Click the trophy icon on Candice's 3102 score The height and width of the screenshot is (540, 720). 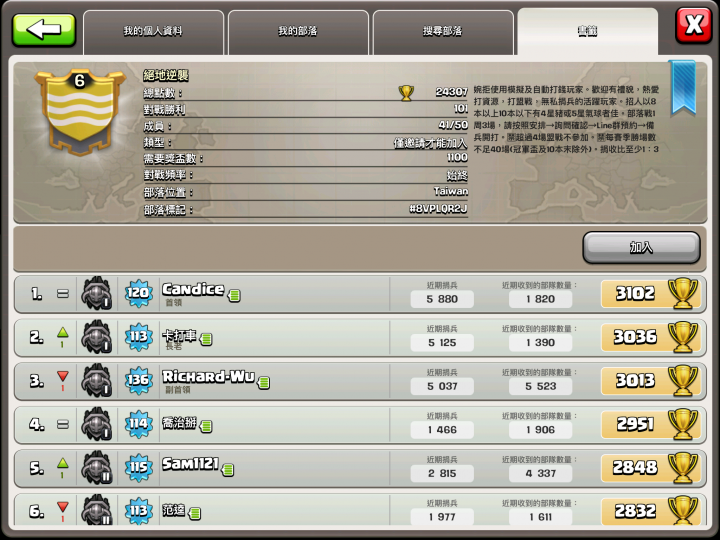(x=683, y=293)
